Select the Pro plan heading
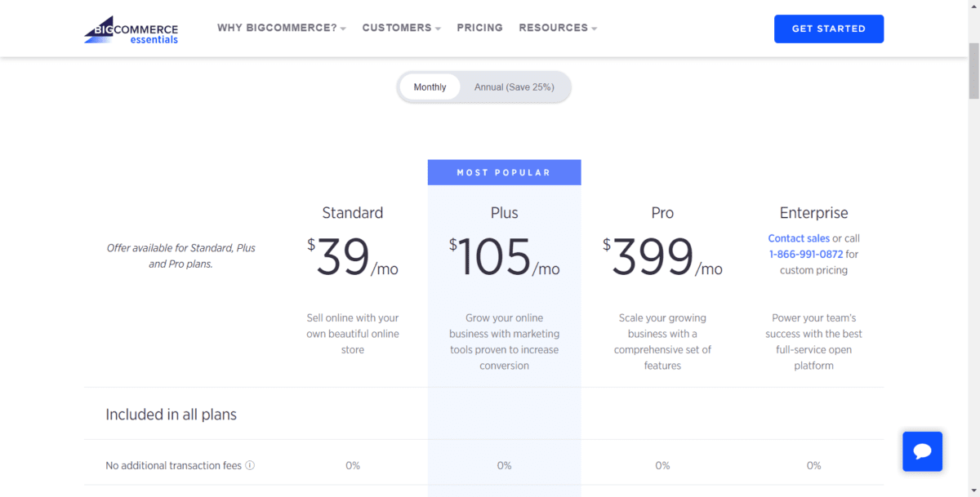 (x=662, y=213)
